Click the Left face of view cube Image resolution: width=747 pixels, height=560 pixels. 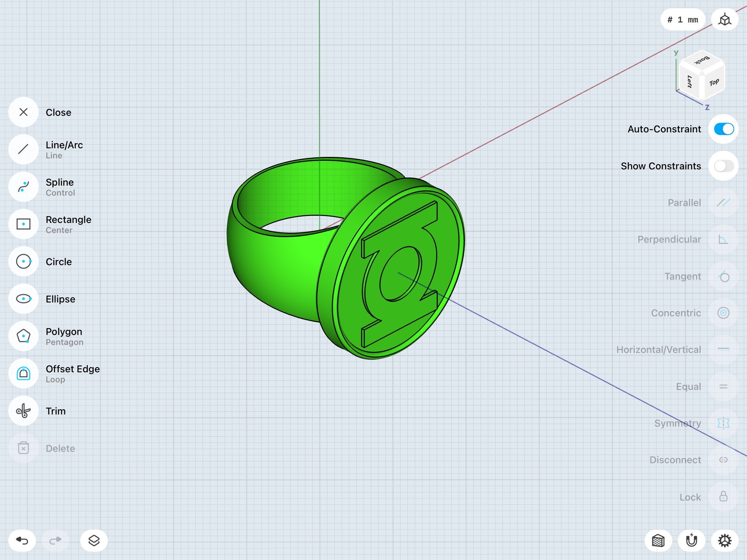click(690, 82)
